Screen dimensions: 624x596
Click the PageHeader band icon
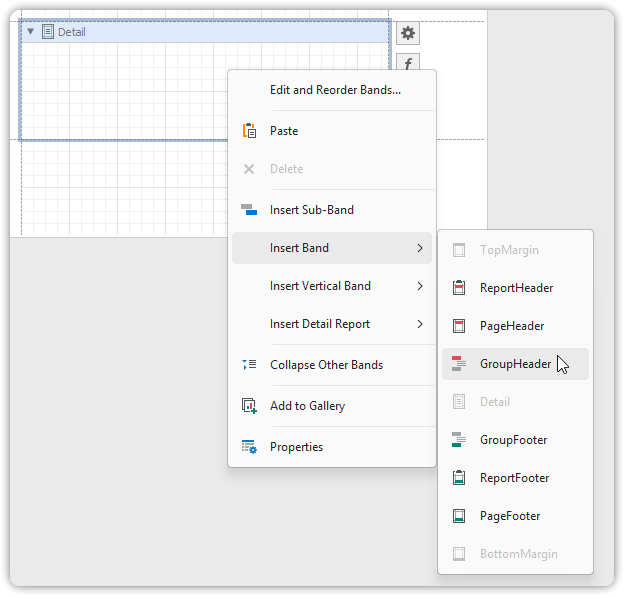pos(459,326)
